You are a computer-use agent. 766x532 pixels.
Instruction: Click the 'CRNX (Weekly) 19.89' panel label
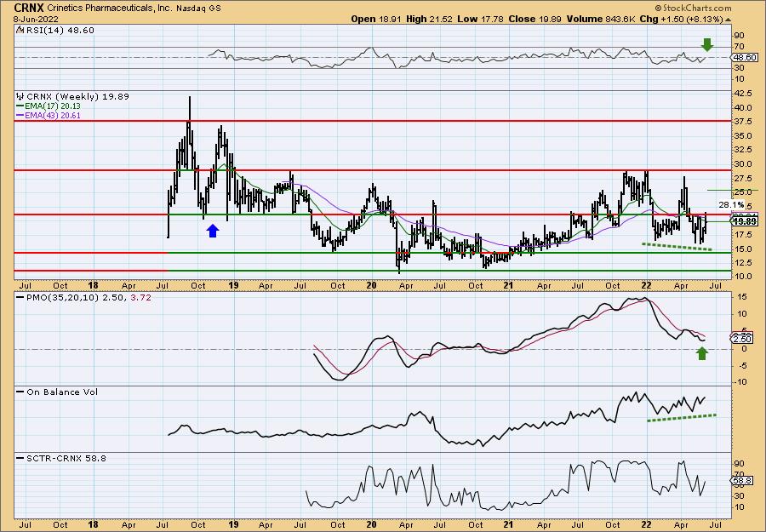tap(77, 96)
